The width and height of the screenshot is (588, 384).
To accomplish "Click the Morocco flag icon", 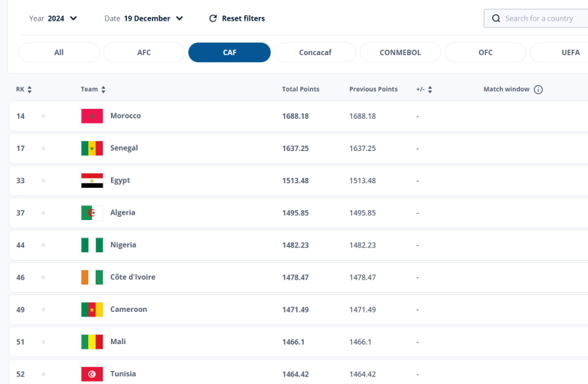I will click(x=92, y=116).
